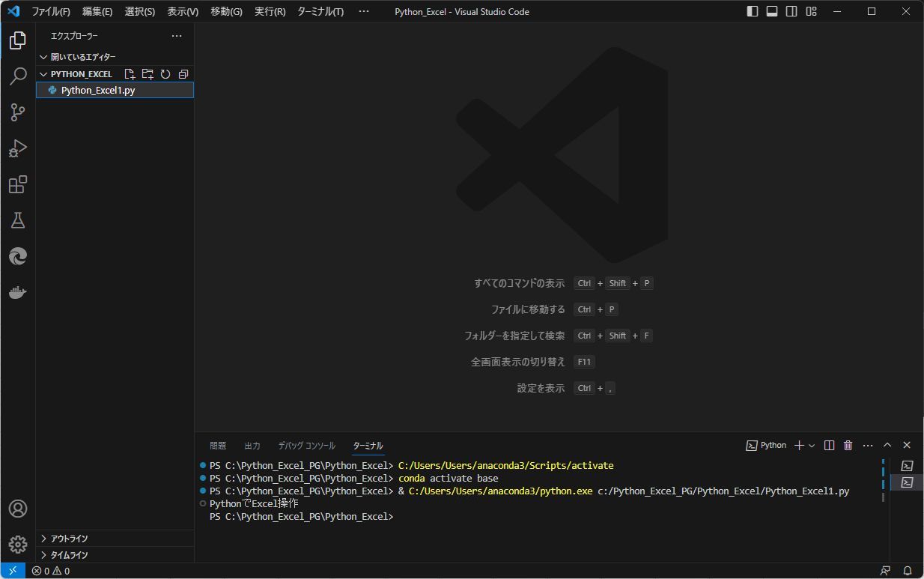Open the Testing flask view
The width and height of the screenshot is (924, 579).
(18, 220)
